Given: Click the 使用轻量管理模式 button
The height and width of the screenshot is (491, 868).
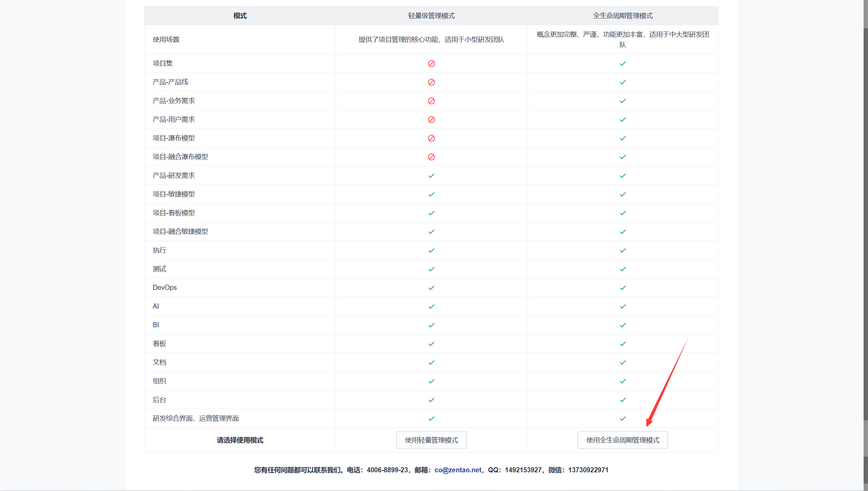Looking at the screenshot, I should coord(431,440).
